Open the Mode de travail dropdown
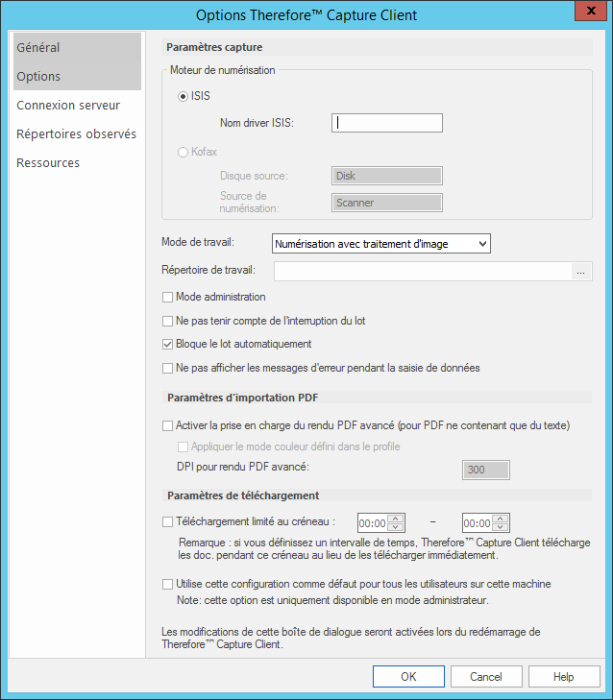Image resolution: width=613 pixels, height=700 pixels. click(x=381, y=244)
